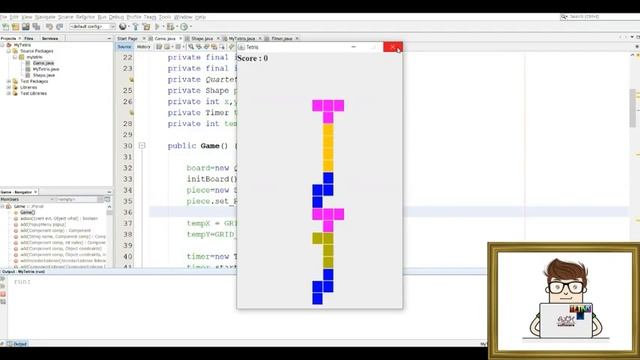Minimize the Projects panel

pos(109,38)
